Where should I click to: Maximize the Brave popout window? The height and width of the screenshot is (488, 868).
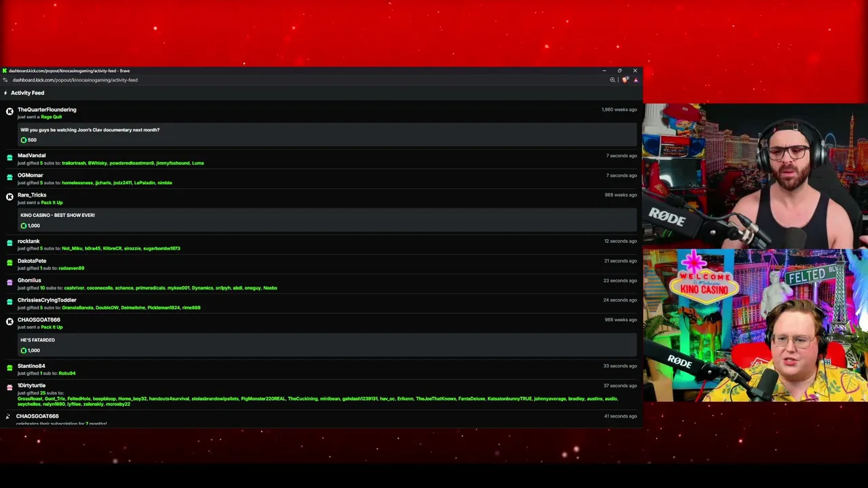point(619,70)
